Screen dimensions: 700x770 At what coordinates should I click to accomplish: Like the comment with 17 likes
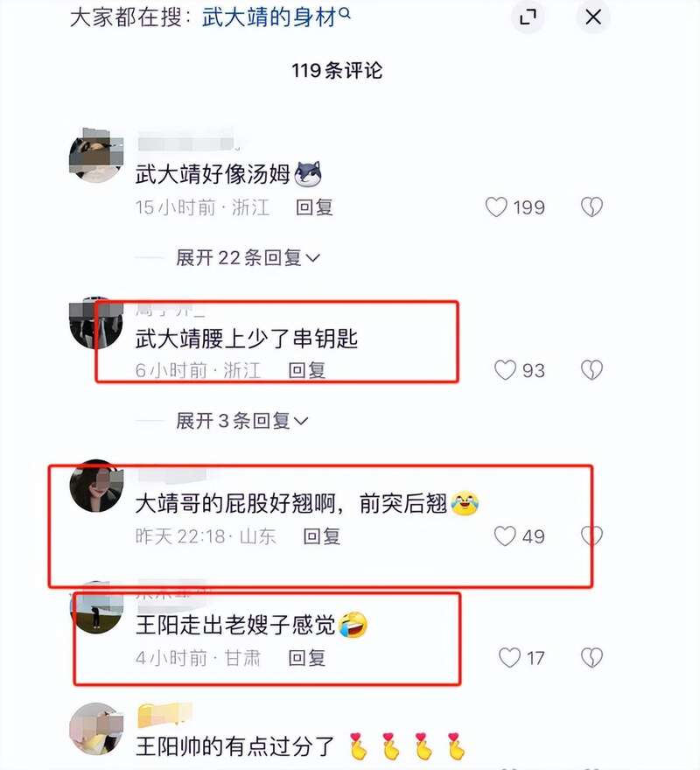pyautogui.click(x=509, y=657)
